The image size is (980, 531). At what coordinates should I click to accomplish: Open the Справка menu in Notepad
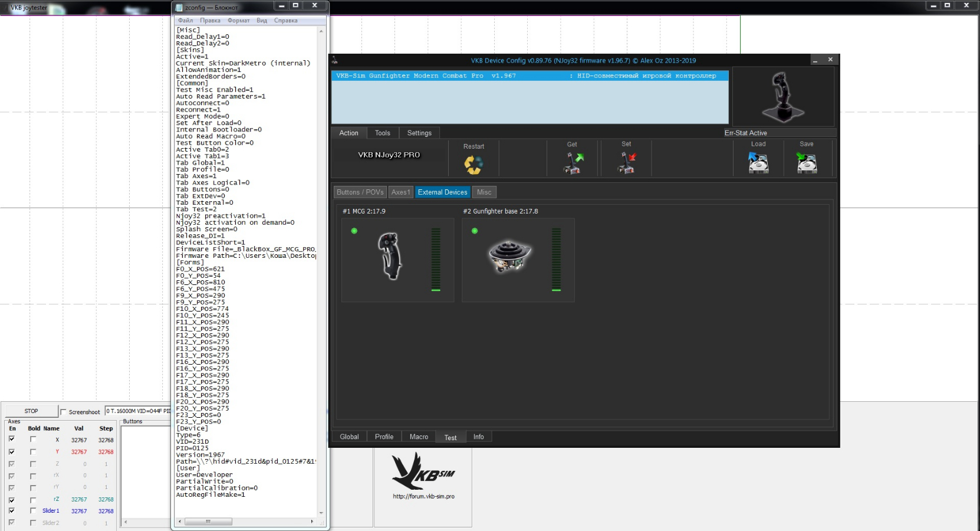coord(286,21)
